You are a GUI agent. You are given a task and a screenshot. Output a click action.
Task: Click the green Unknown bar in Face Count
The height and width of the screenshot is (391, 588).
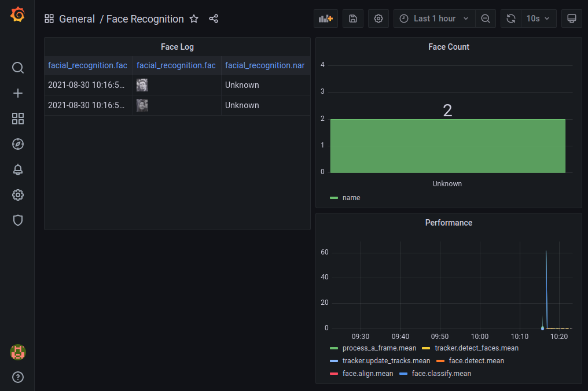point(448,146)
